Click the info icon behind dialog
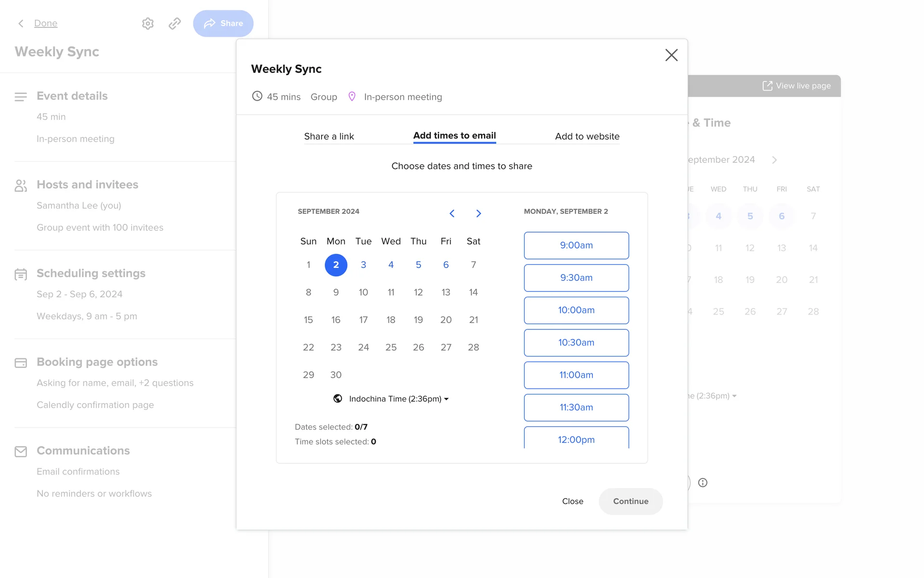The image size is (924, 578). click(703, 483)
